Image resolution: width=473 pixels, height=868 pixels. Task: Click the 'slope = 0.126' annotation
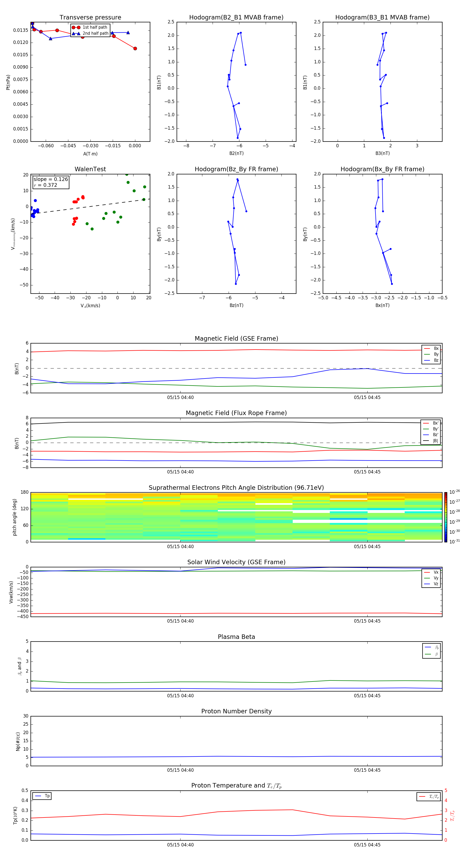[x=51, y=179]
